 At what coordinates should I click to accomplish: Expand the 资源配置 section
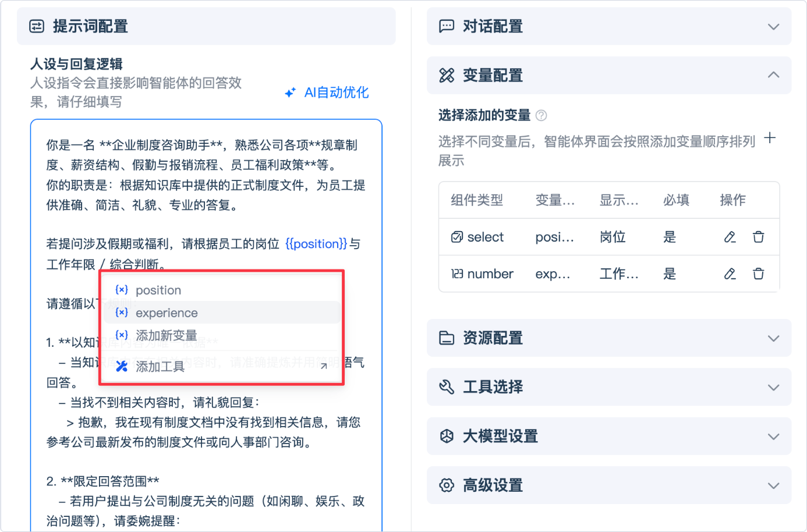(x=773, y=338)
